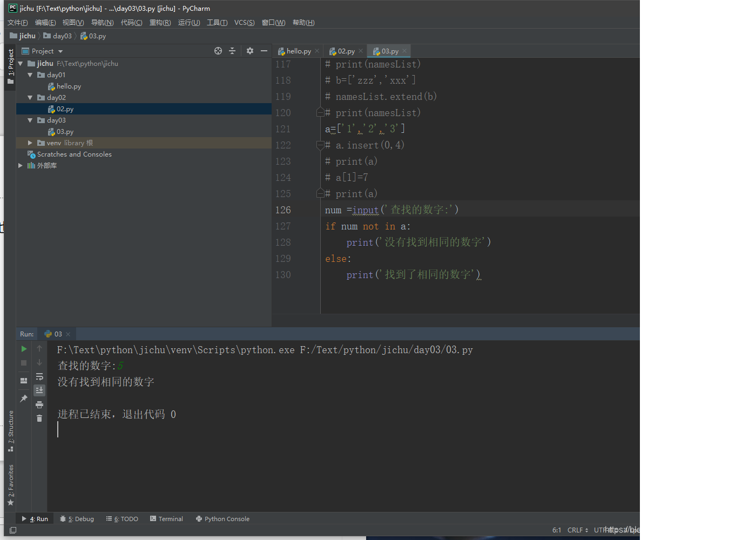Toggle the Z: Structure side tab
756x540 pixels.
pos(10,431)
